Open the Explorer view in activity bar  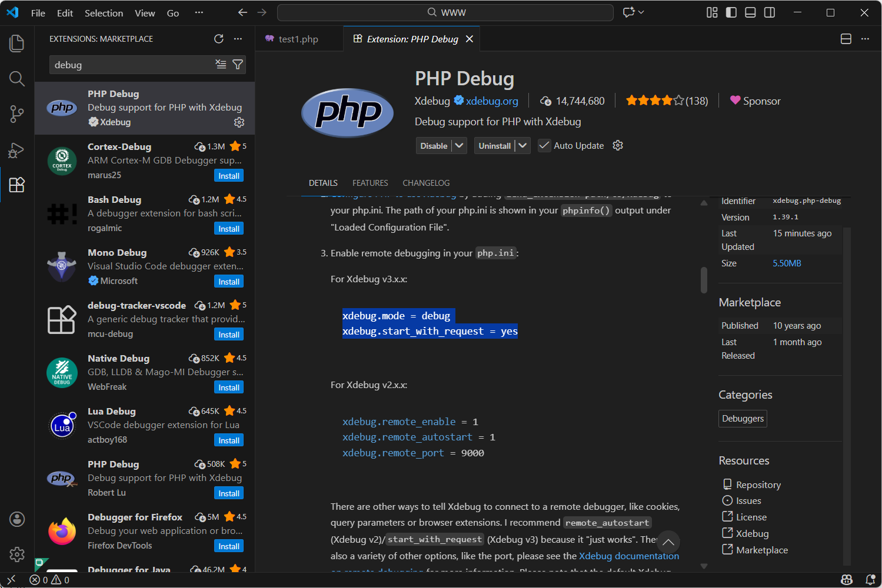17,43
